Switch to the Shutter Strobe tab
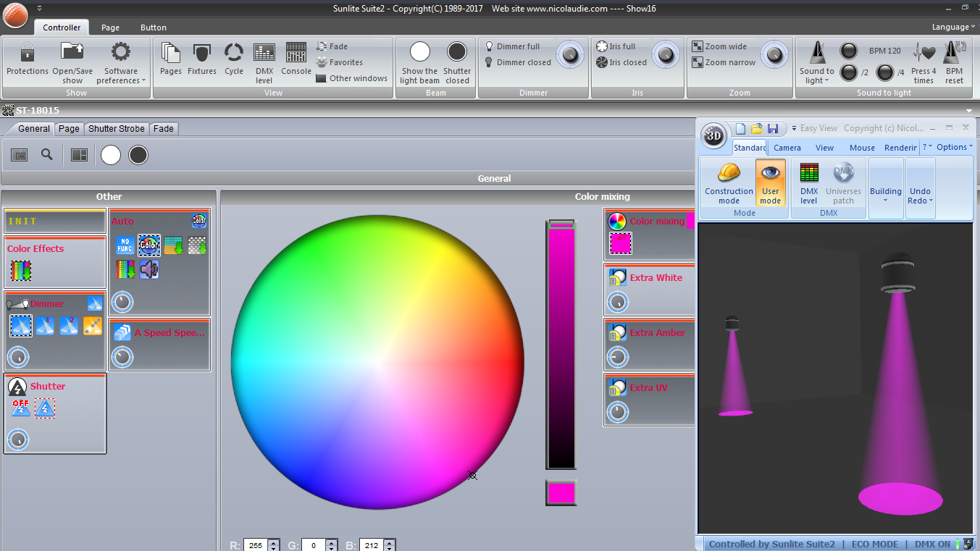980x551 pixels. [117, 128]
